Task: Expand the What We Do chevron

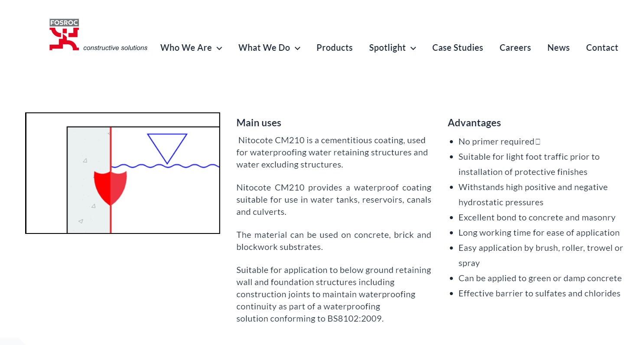Action: (x=297, y=48)
